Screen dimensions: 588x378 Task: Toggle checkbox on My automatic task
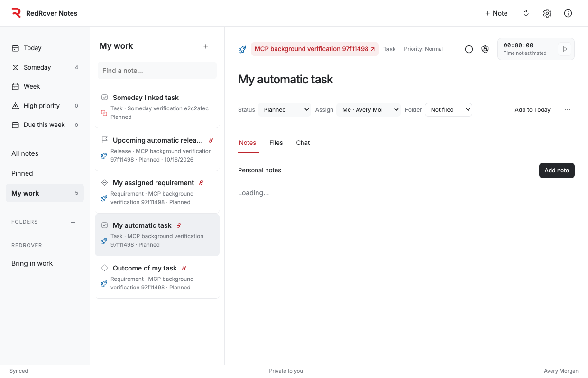[x=105, y=225]
